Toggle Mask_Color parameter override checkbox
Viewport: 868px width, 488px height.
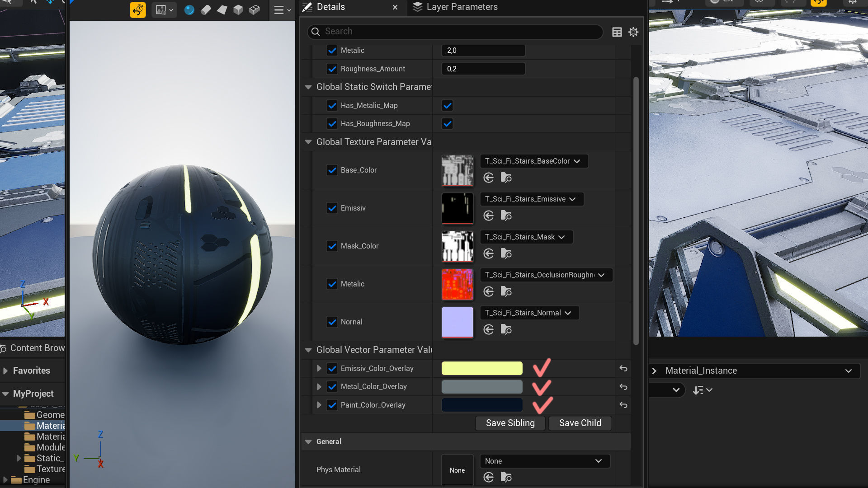click(332, 246)
